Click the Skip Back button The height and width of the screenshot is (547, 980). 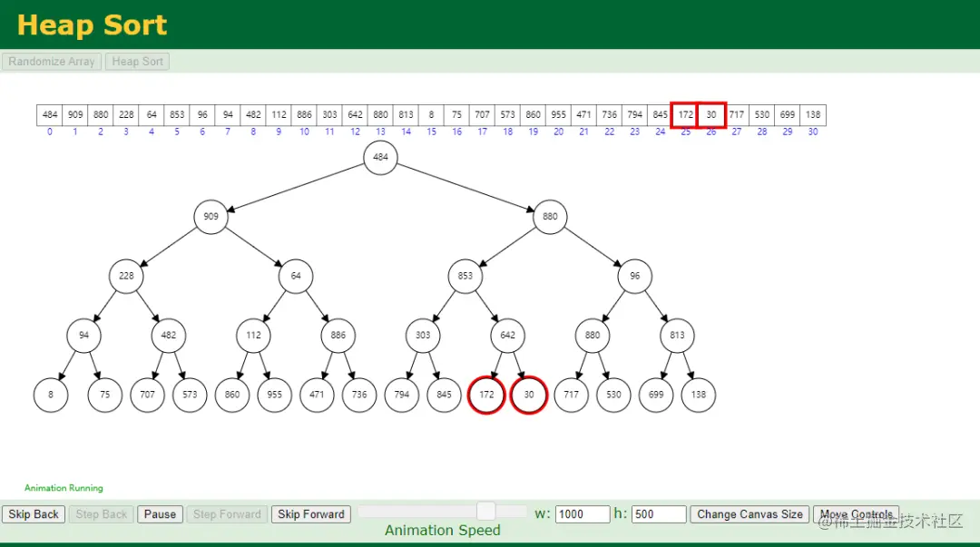[x=34, y=513]
